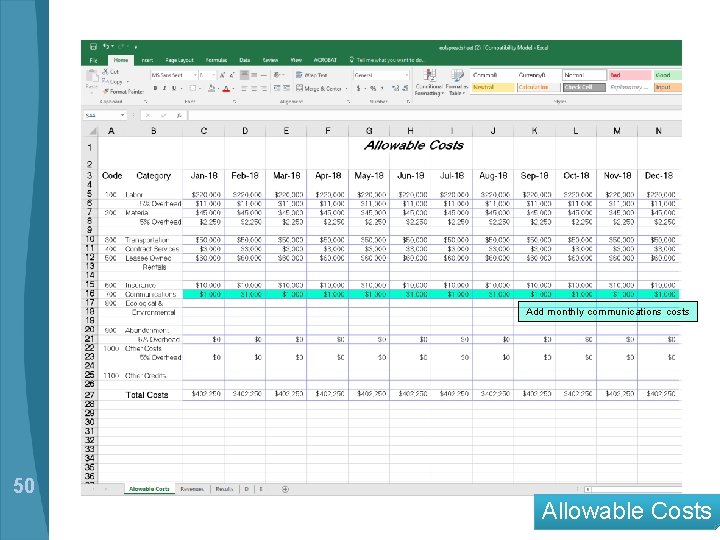The width and height of the screenshot is (720, 540).
Task: Open the Undo history dropdown arrow
Action: click(112, 46)
